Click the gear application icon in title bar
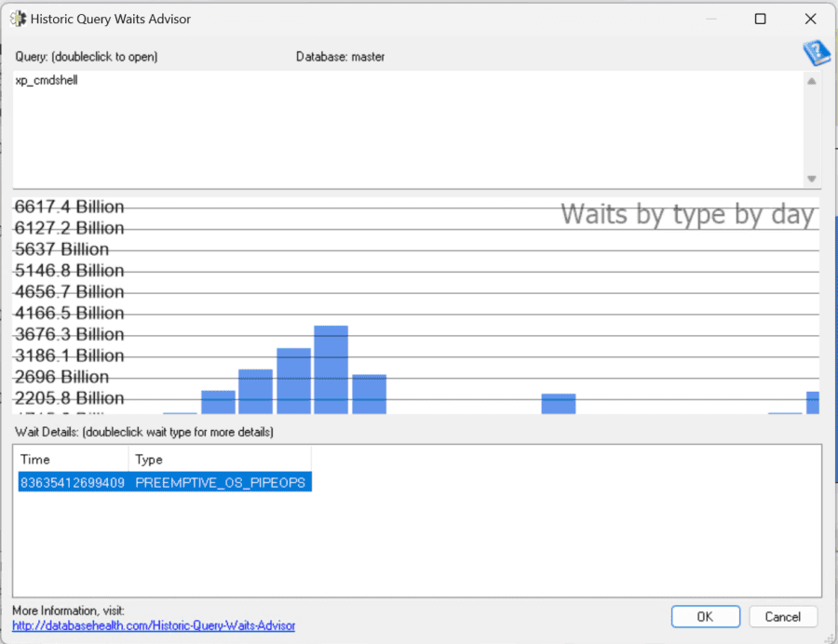 pyautogui.click(x=18, y=19)
